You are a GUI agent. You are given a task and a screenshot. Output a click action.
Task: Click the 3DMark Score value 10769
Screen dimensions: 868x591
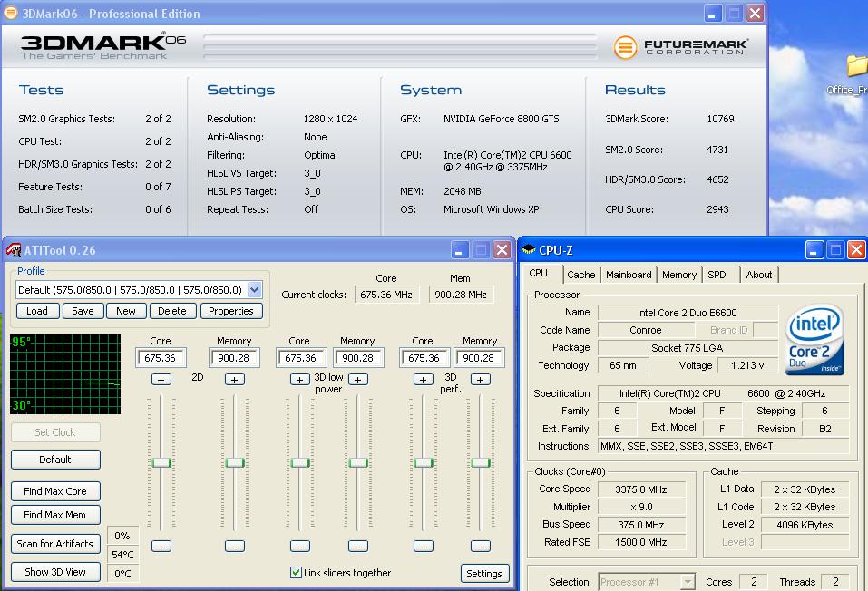coord(721,119)
